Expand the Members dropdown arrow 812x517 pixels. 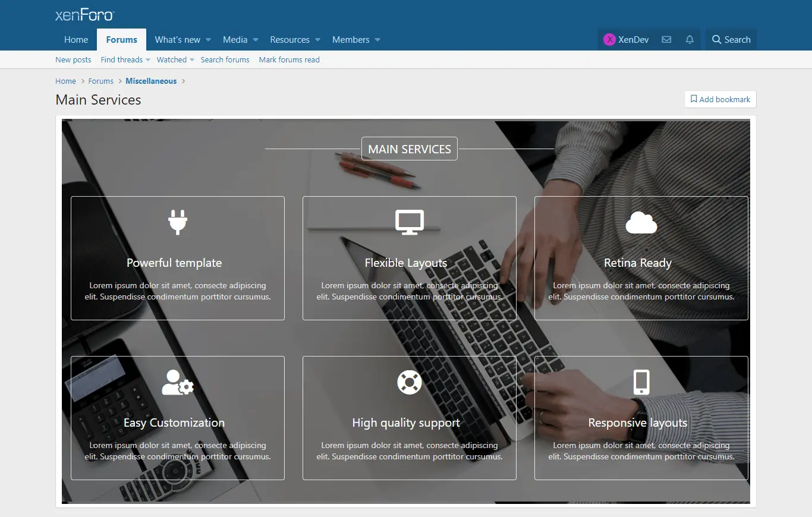tap(377, 40)
